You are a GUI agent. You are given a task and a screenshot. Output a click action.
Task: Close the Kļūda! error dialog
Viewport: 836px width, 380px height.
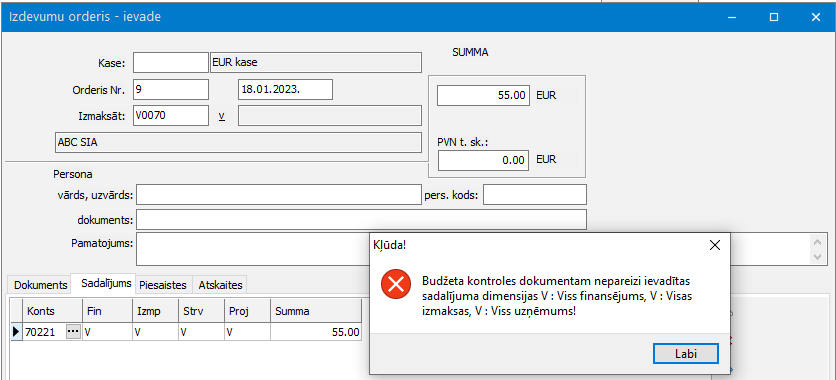click(x=715, y=245)
